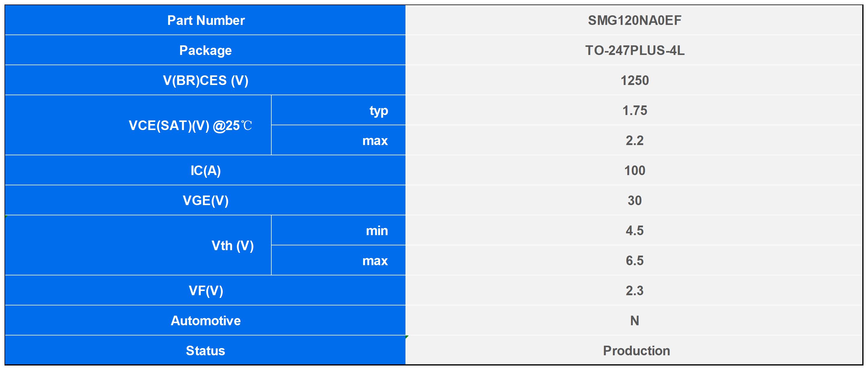Click the IC(A) row label
Viewport: 868px width, 370px height.
pyautogui.click(x=206, y=170)
